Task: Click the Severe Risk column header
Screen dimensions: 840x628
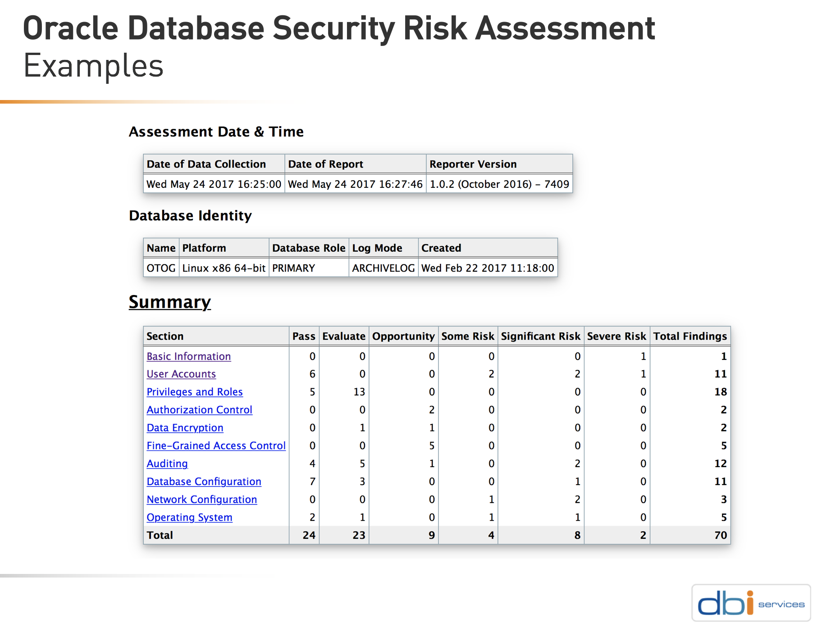Action: (x=616, y=336)
